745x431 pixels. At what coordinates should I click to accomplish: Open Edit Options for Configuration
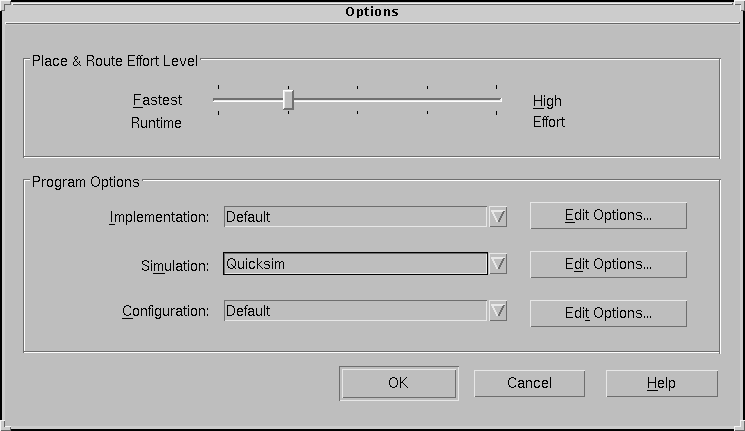pos(608,313)
